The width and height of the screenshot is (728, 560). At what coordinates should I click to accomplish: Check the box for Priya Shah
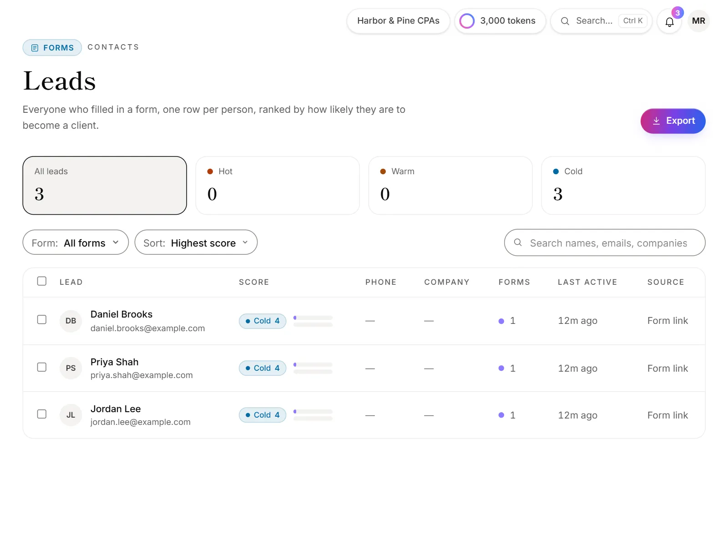point(42,367)
